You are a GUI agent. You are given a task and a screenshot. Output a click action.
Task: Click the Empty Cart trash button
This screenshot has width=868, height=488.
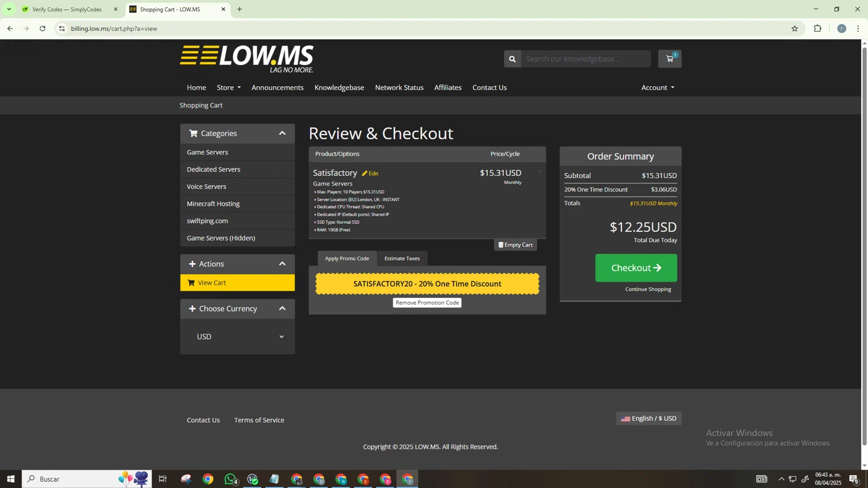click(515, 245)
